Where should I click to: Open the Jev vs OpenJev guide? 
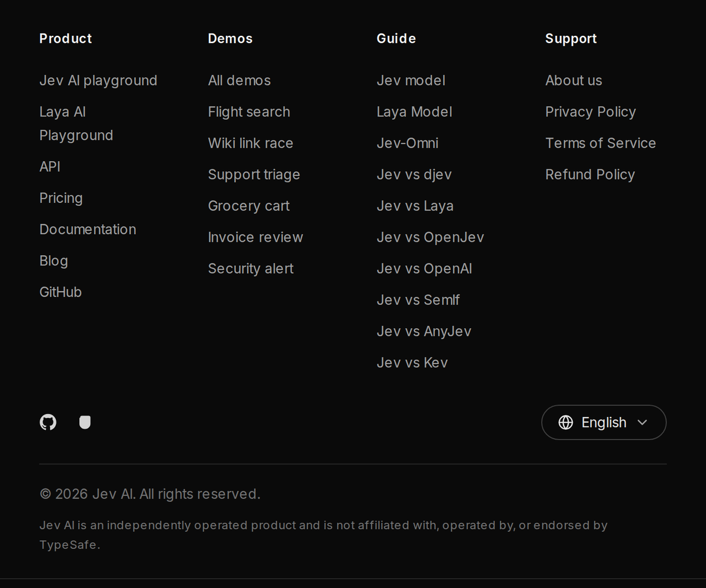coord(430,237)
